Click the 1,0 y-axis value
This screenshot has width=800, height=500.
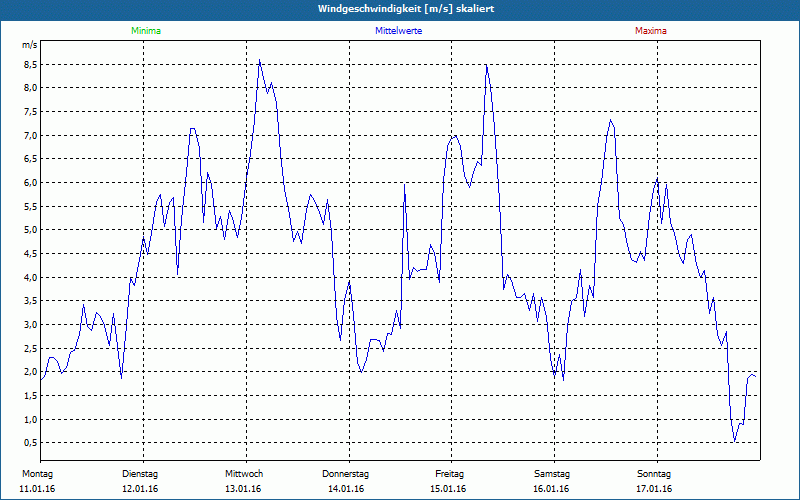(x=30, y=419)
